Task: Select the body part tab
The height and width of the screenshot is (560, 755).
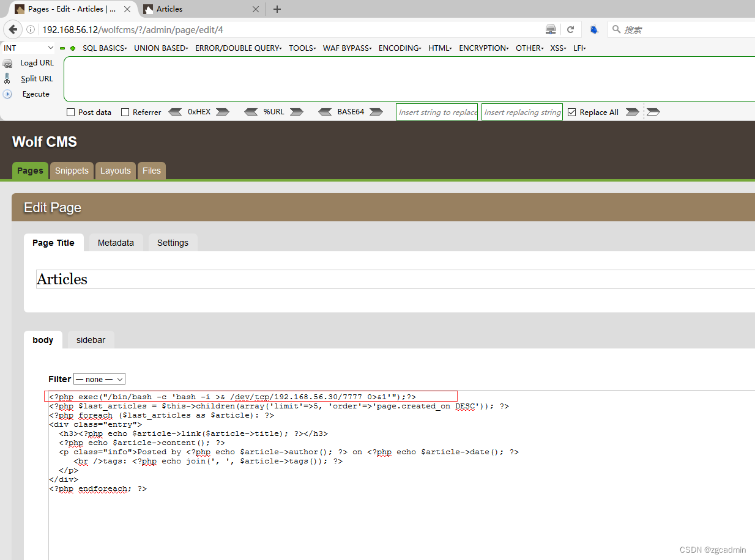Action: (43, 340)
